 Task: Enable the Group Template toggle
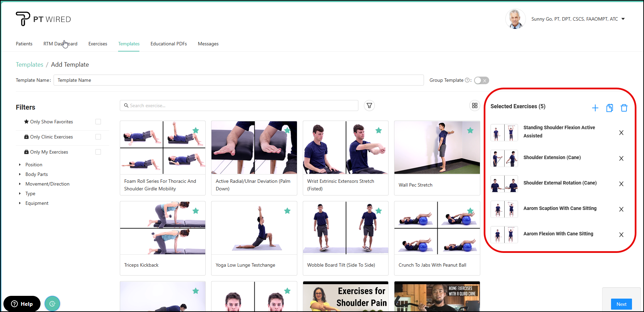481,80
